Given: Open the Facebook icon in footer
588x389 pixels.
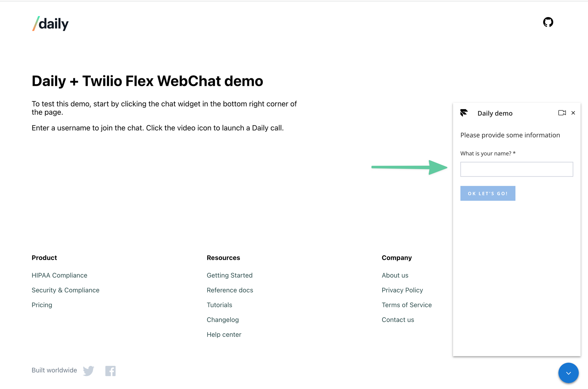Looking at the screenshot, I should coord(110,371).
